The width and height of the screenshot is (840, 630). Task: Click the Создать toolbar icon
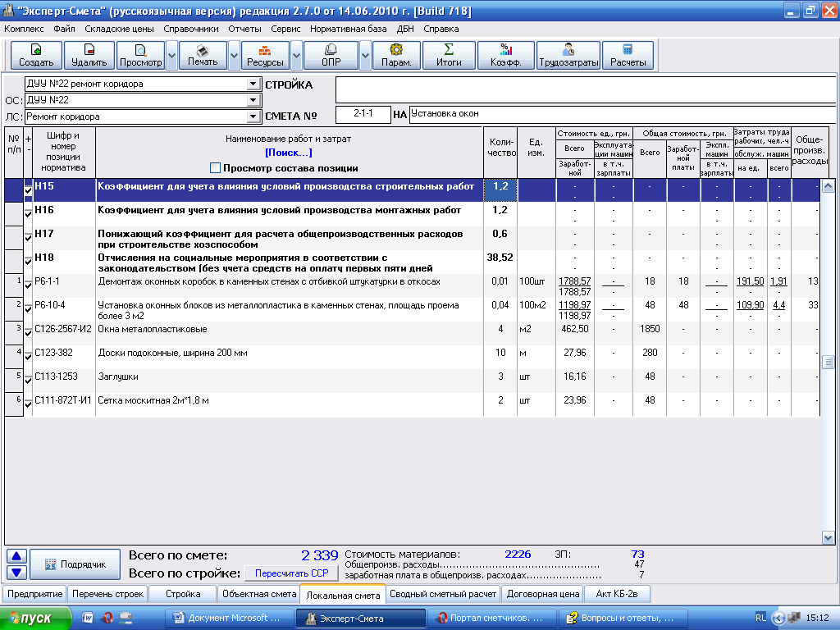click(36, 49)
